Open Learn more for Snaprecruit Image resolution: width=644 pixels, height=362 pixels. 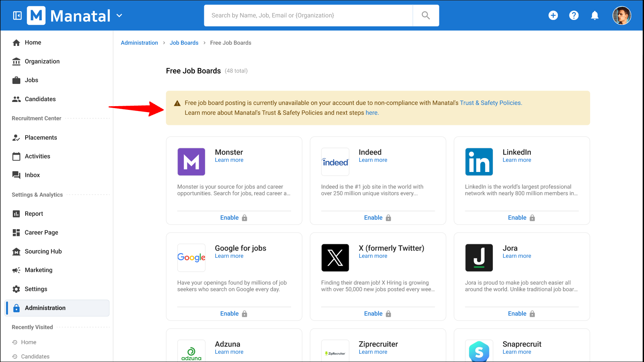pos(517,352)
